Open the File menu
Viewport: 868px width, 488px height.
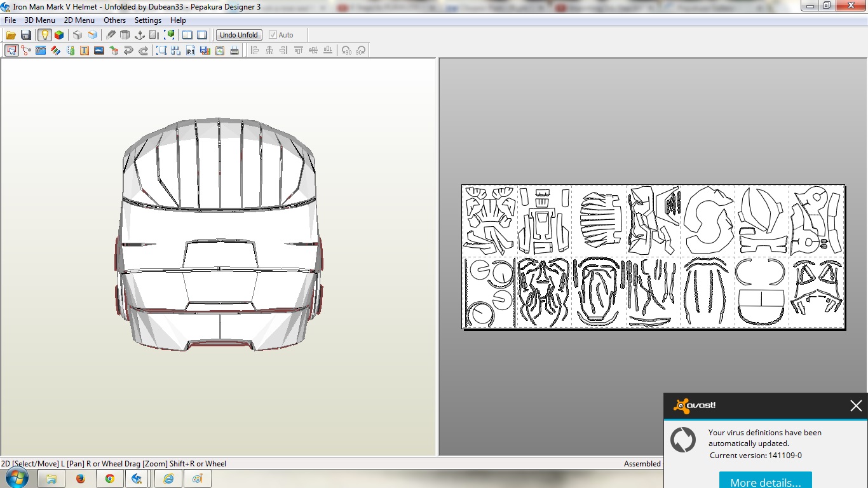[x=10, y=20]
